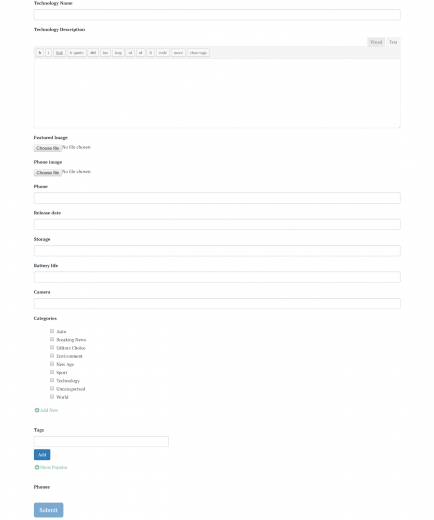This screenshot has width=434, height=520.
Task: Open the Show Popular tags link
Action: (x=54, y=467)
